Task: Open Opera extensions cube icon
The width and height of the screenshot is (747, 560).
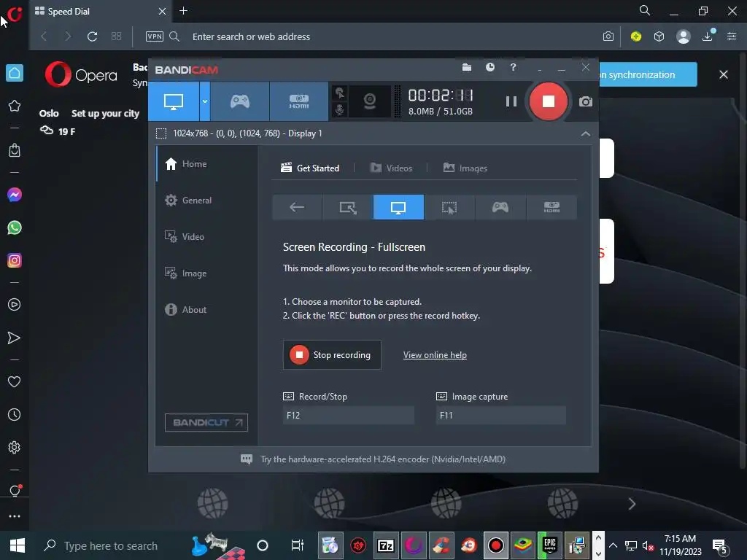Action: pos(659,36)
